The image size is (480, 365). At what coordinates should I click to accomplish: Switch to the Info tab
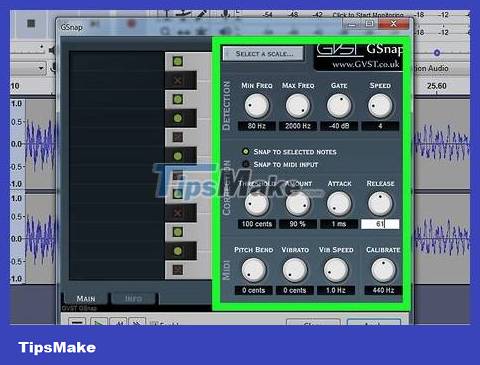click(x=133, y=299)
